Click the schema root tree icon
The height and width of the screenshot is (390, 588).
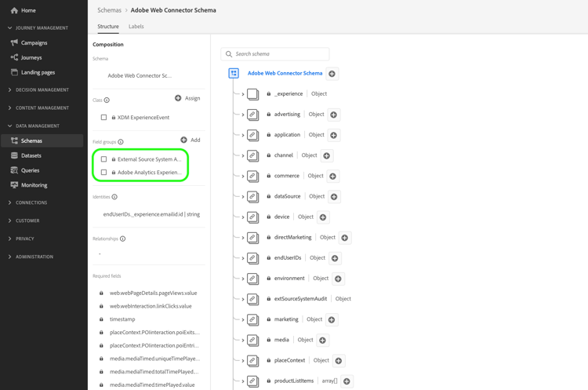pos(234,73)
